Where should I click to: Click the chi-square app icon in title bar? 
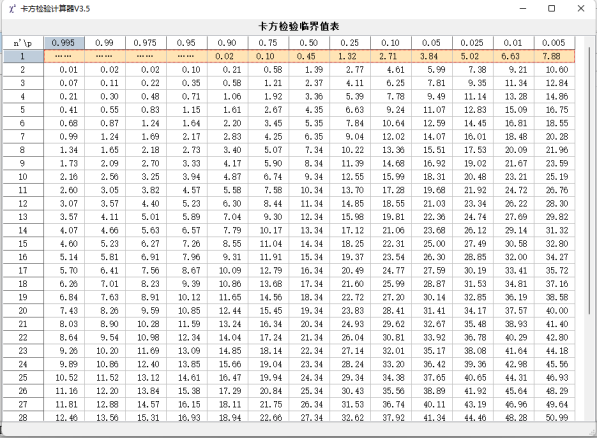(x=12, y=8)
